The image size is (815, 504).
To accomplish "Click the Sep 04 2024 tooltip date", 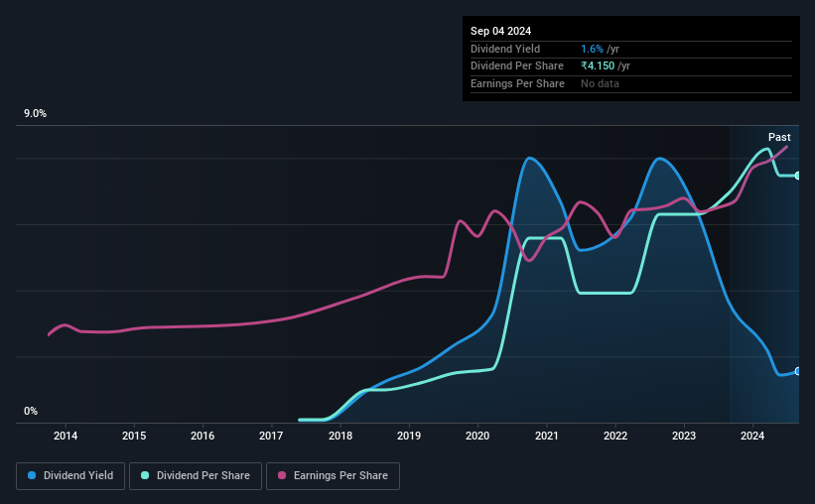I will point(500,31).
